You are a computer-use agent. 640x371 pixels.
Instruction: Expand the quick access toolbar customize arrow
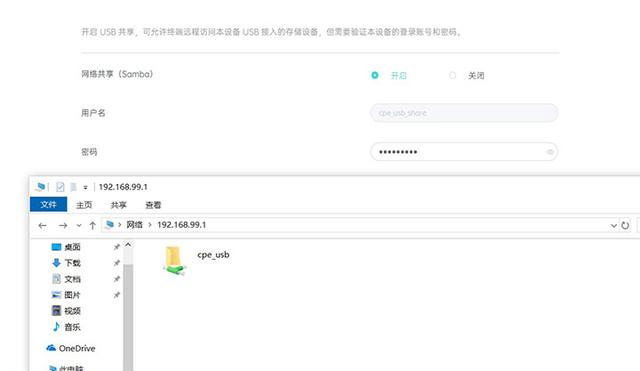point(85,187)
